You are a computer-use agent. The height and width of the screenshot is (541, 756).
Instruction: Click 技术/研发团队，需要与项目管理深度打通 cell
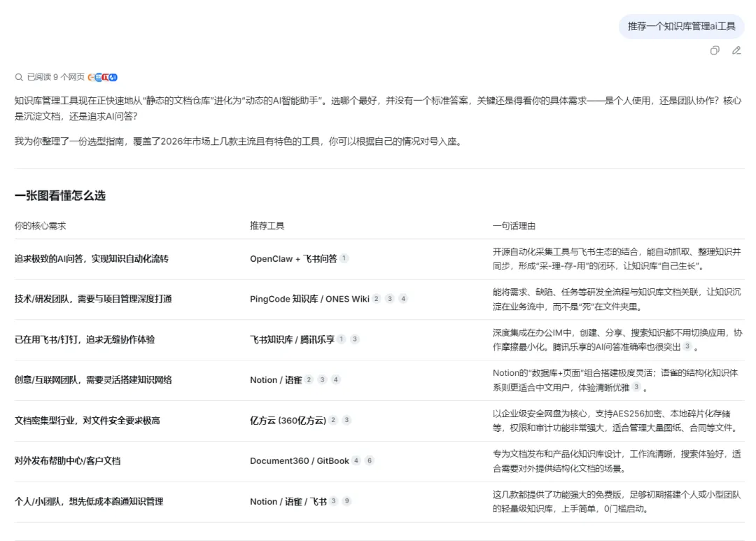[x=93, y=299]
